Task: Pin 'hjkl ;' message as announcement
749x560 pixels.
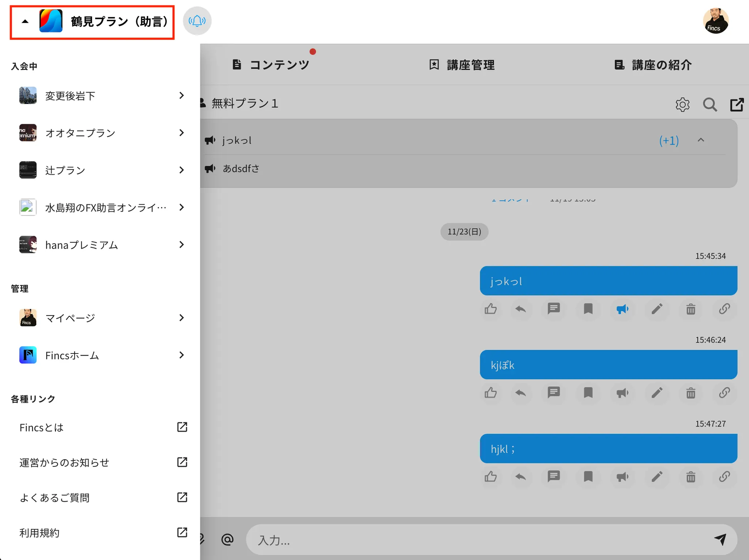Action: [622, 477]
